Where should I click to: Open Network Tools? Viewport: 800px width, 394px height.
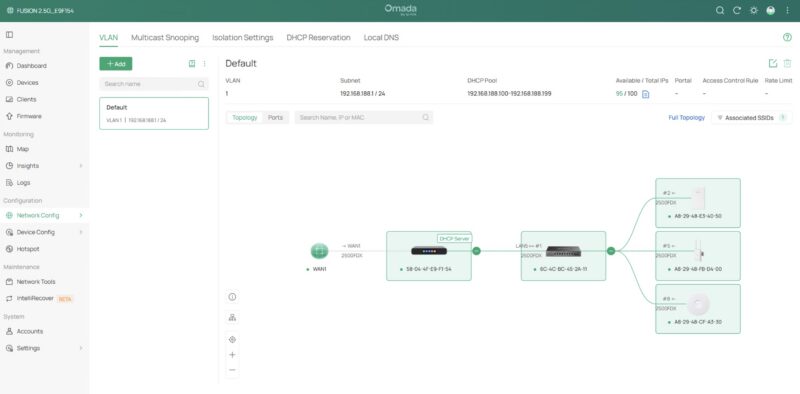point(36,282)
